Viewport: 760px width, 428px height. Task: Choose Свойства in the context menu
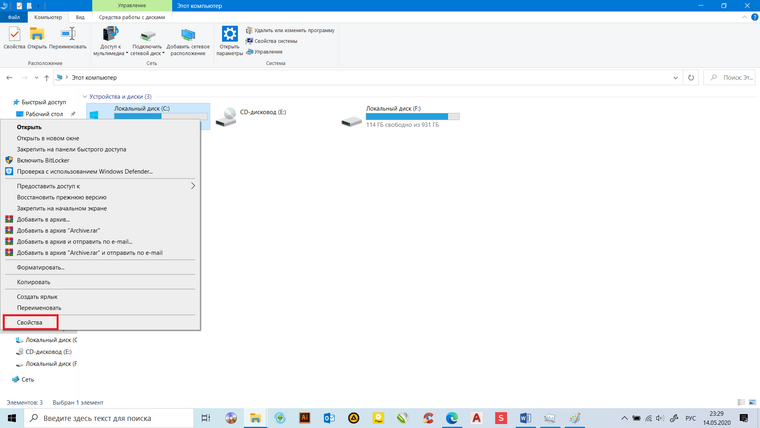pyautogui.click(x=30, y=322)
